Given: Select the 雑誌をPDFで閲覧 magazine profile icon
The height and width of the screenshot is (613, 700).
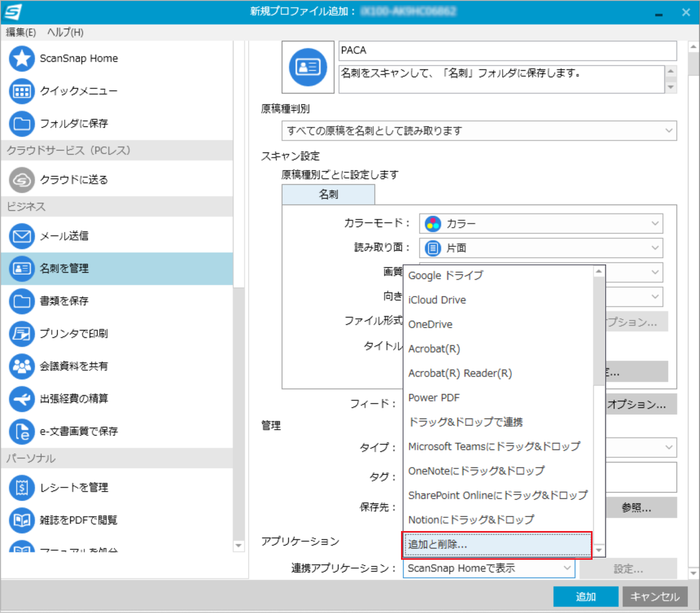Looking at the screenshot, I should [x=22, y=520].
